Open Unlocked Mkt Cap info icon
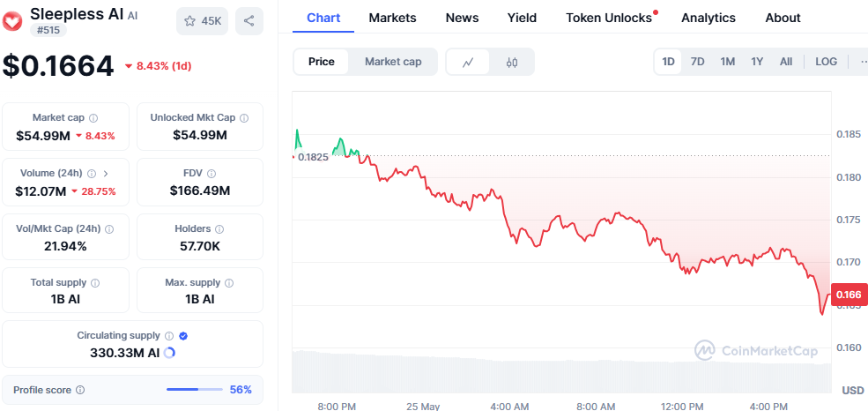868x411 pixels. point(244,118)
